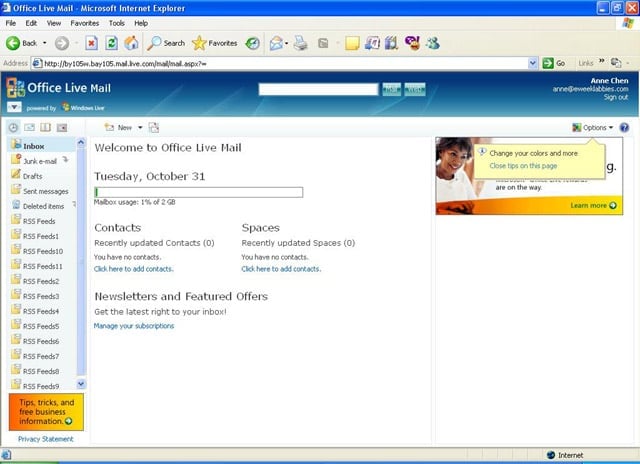Click the Print toolbar icon
Viewport: 640px width, 464px height.
pos(301,43)
